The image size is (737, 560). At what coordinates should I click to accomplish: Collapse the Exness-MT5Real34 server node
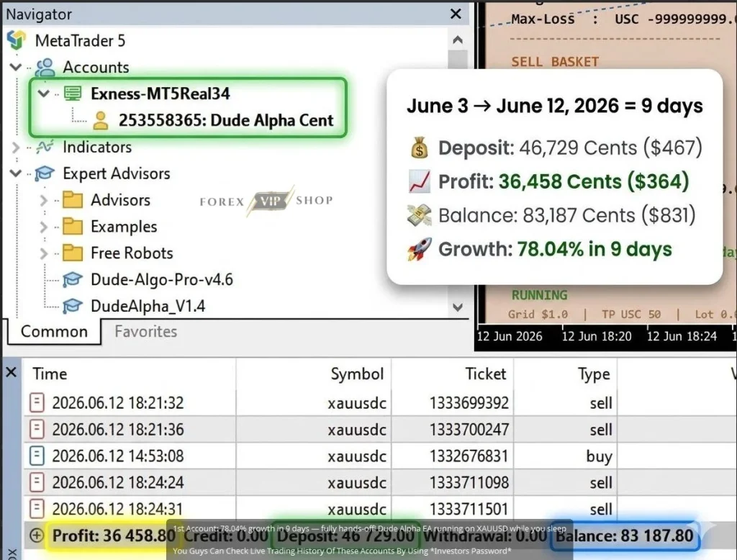coord(44,94)
